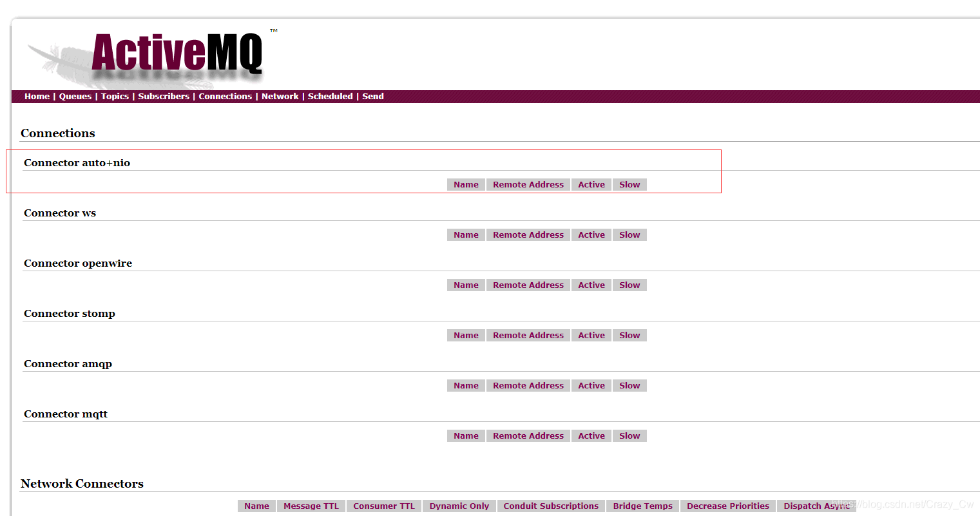This screenshot has width=980, height=516.
Task: Click Name column under Connector mqtt
Action: pos(466,435)
